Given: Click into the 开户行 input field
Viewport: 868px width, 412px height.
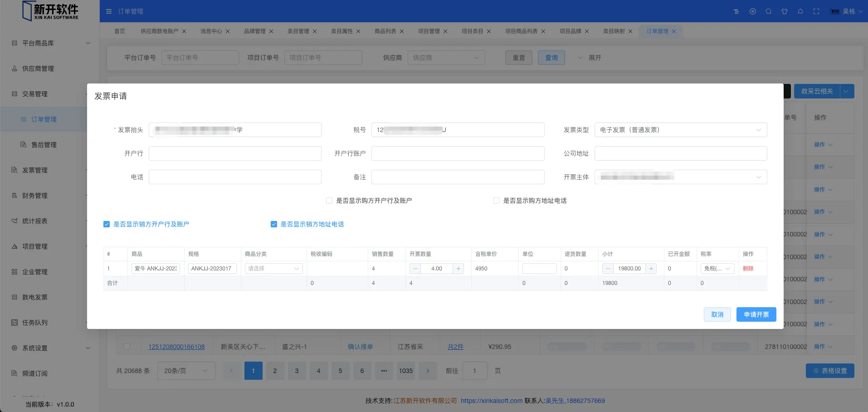Looking at the screenshot, I should 235,153.
